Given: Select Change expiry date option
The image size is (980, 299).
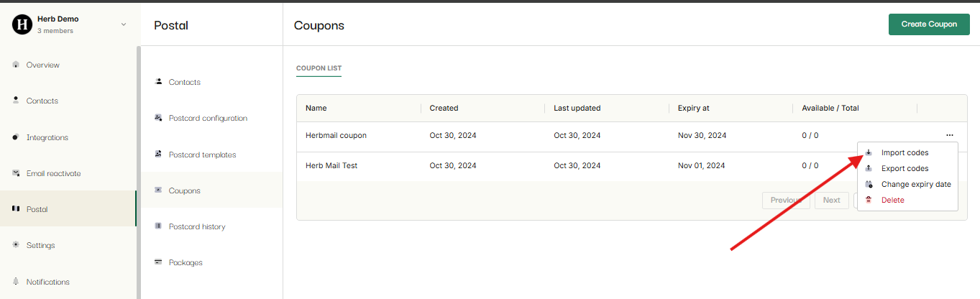Looking at the screenshot, I should [915, 184].
